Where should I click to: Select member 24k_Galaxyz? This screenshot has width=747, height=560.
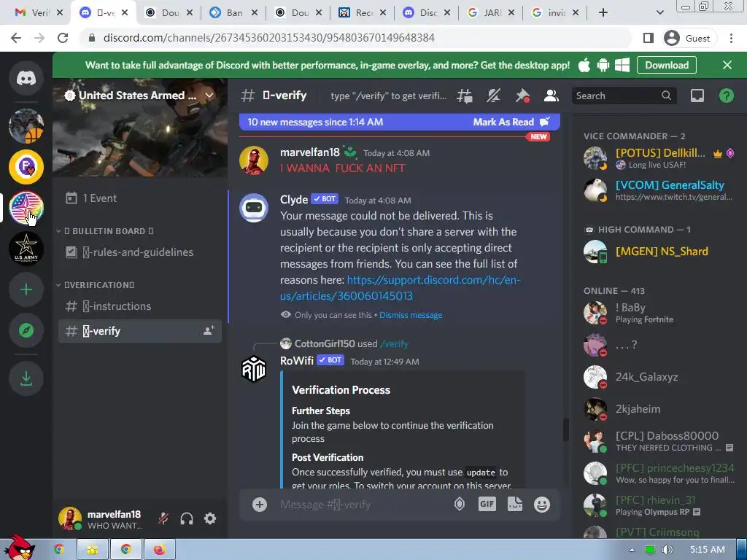[659, 377]
